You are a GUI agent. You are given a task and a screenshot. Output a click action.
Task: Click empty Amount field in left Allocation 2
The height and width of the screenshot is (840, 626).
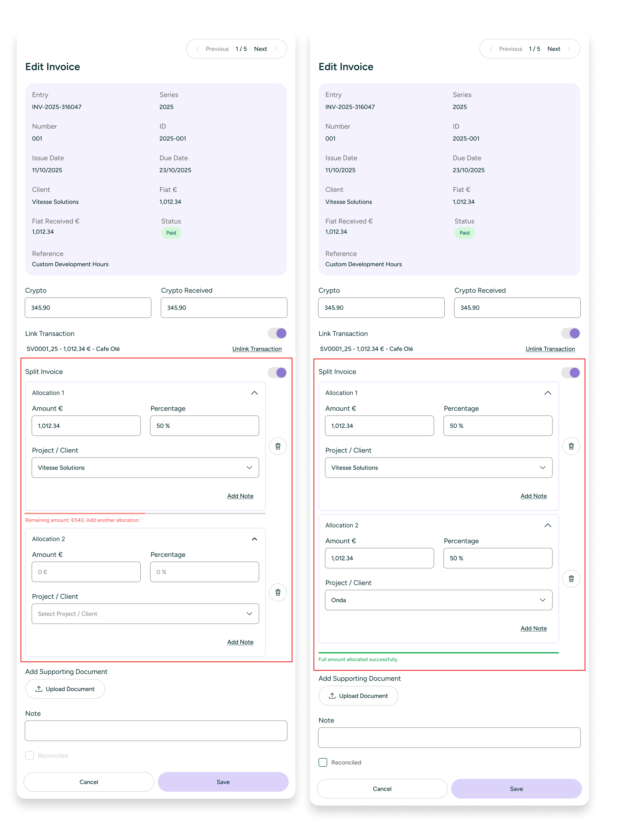(x=86, y=572)
